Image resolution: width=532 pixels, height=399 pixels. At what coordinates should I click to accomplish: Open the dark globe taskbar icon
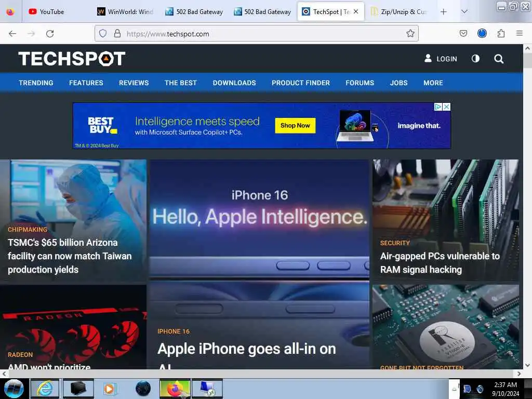point(143,389)
